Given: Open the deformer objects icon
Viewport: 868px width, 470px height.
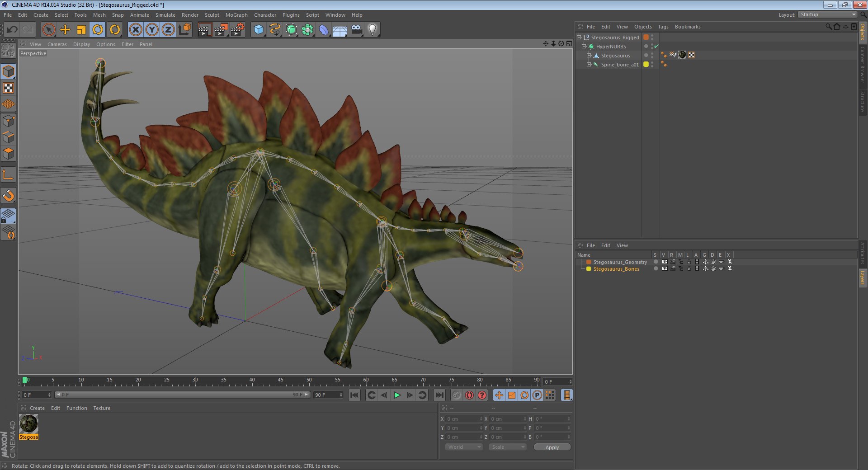Looking at the screenshot, I should pyautogui.click(x=324, y=30).
